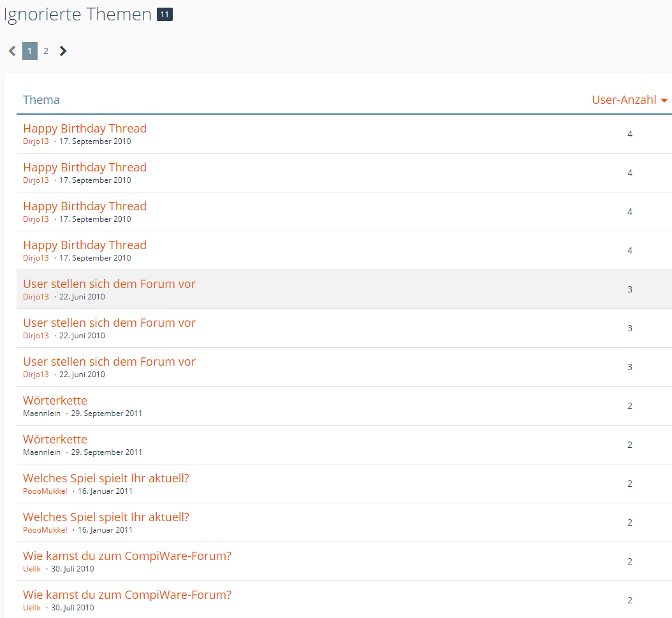Click the Ignorierte Themen page heading
This screenshot has height=618, width=672.
[78, 15]
